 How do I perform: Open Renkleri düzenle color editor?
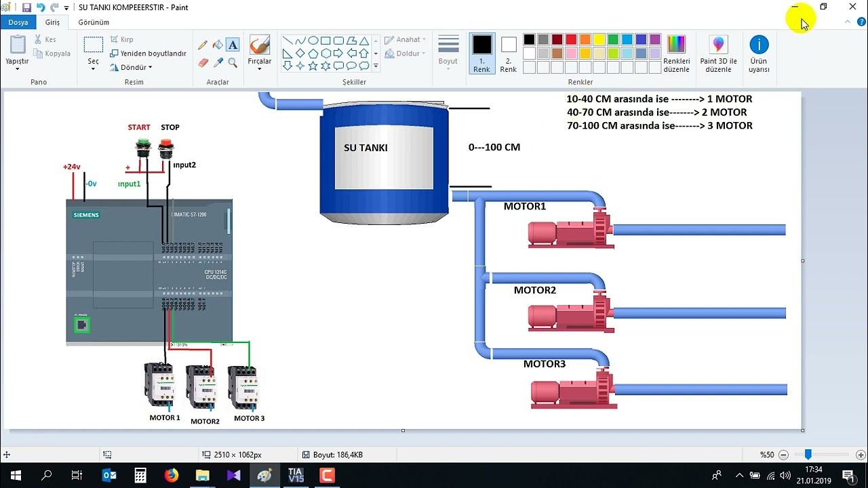click(x=676, y=54)
